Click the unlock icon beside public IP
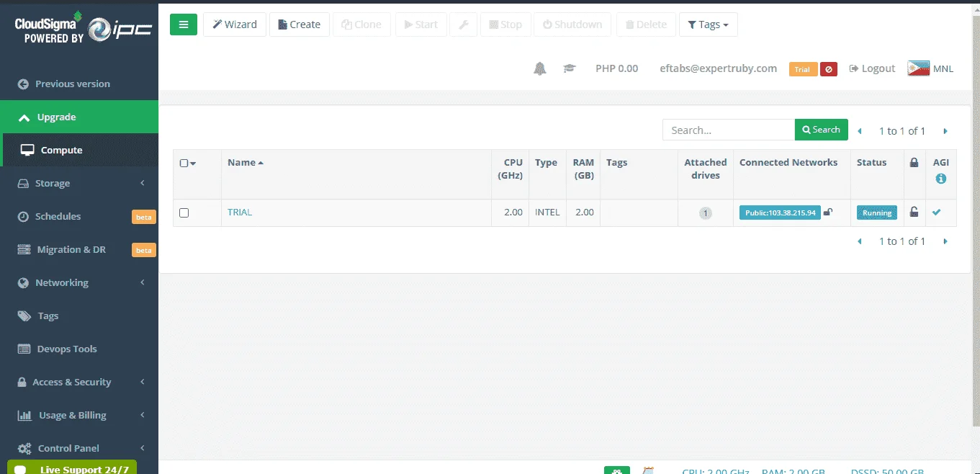 (x=828, y=212)
